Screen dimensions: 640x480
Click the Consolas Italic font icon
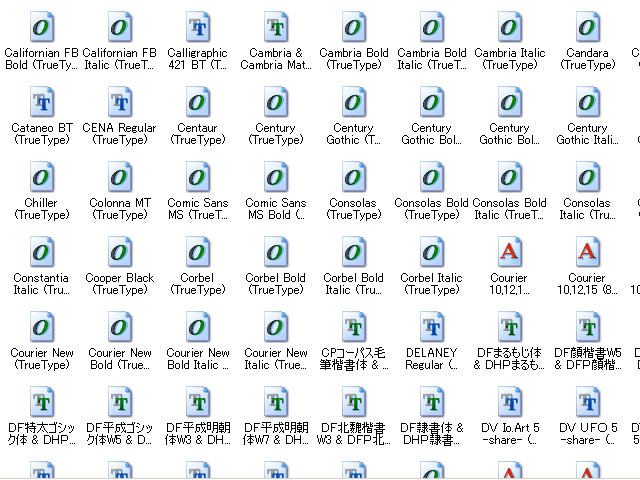click(x=587, y=177)
